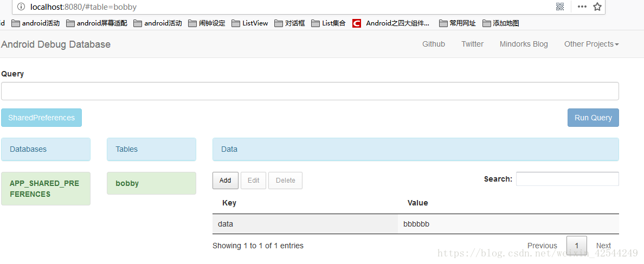Select the bbbbbb value cell
This screenshot has height=264, width=644.
pos(508,224)
